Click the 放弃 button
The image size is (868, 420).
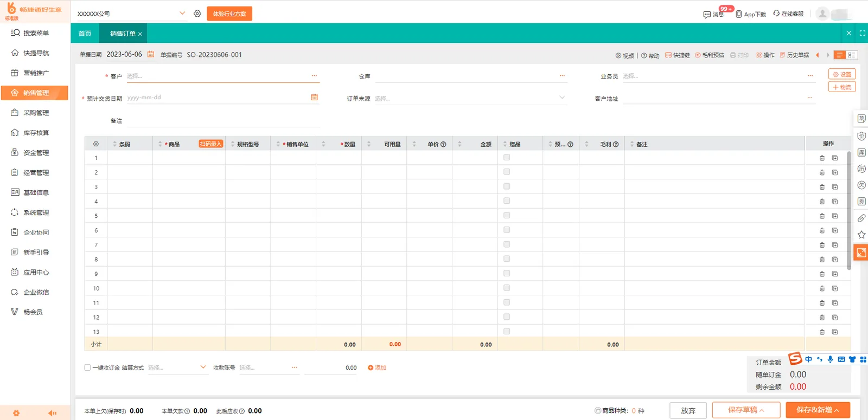(688, 410)
